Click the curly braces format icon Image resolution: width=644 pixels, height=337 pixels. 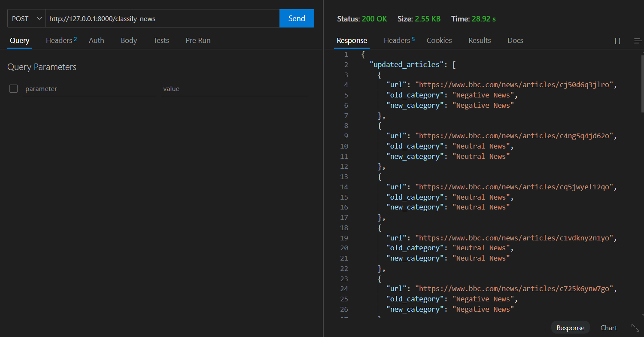click(x=617, y=41)
